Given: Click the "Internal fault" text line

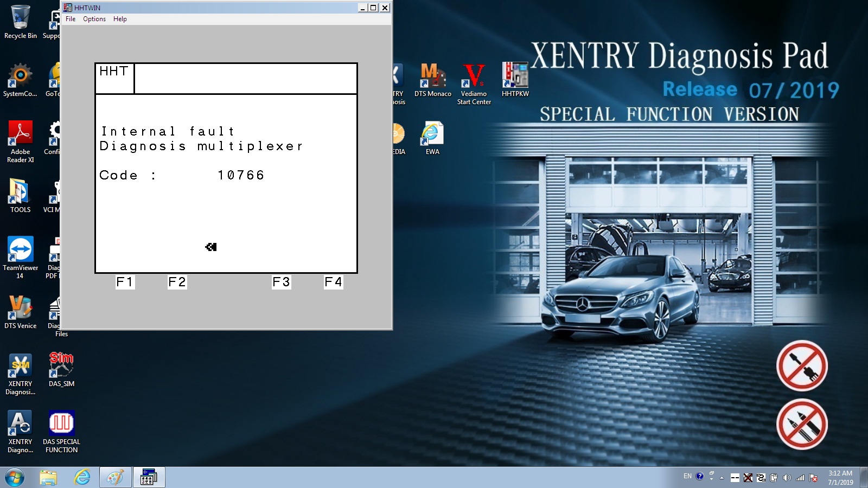Looking at the screenshot, I should click(168, 131).
